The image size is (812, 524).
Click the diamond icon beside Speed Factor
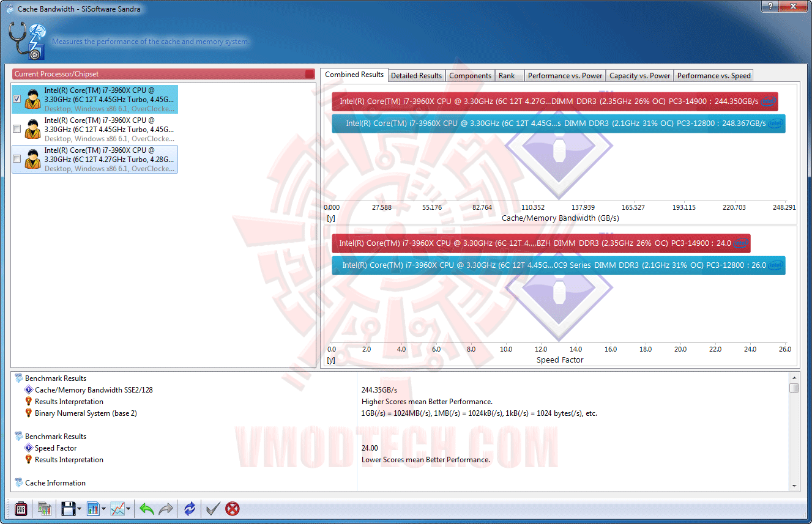click(29, 448)
